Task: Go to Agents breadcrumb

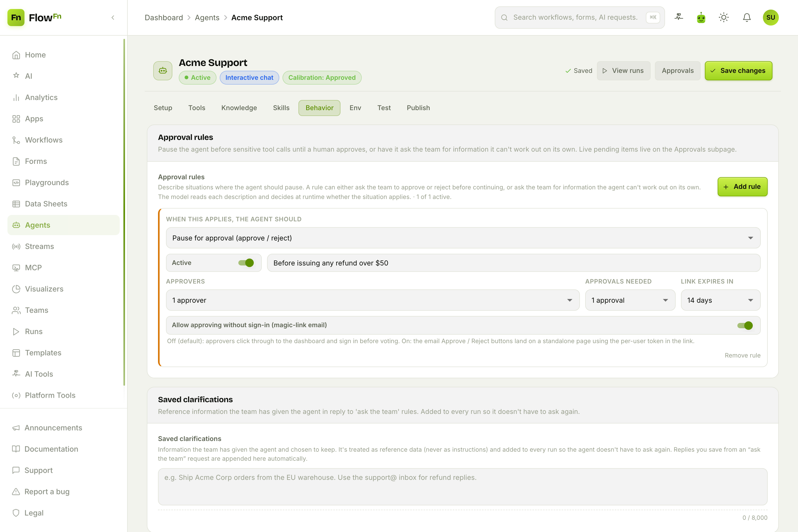Action: click(207, 18)
